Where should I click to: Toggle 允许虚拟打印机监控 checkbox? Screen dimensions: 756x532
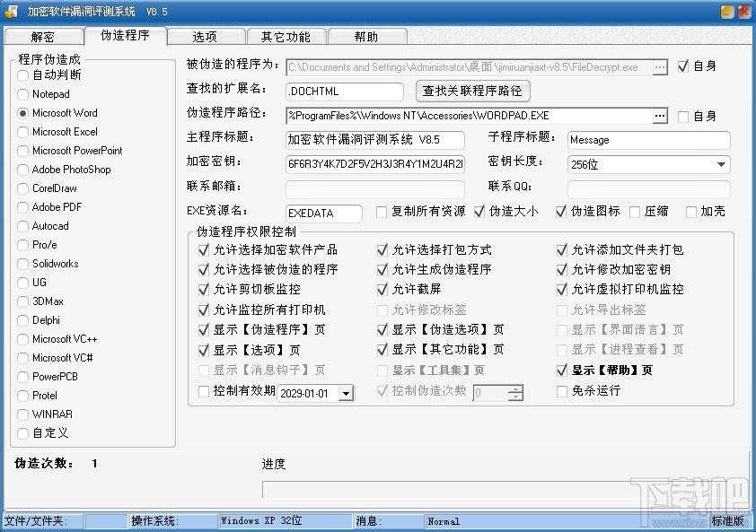[x=562, y=290]
